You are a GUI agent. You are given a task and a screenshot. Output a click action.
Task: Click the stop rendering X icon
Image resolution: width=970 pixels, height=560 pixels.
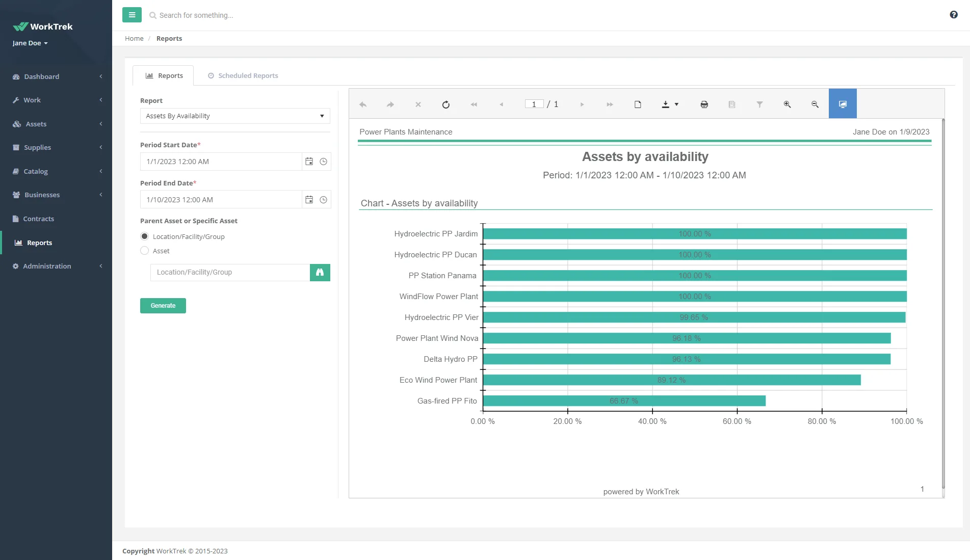(418, 104)
